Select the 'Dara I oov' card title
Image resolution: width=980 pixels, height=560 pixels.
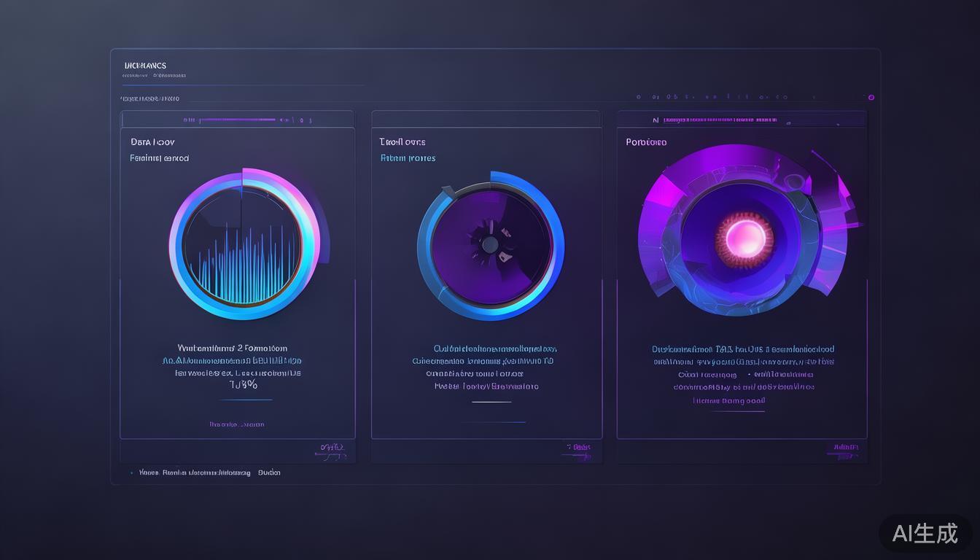pyautogui.click(x=152, y=142)
